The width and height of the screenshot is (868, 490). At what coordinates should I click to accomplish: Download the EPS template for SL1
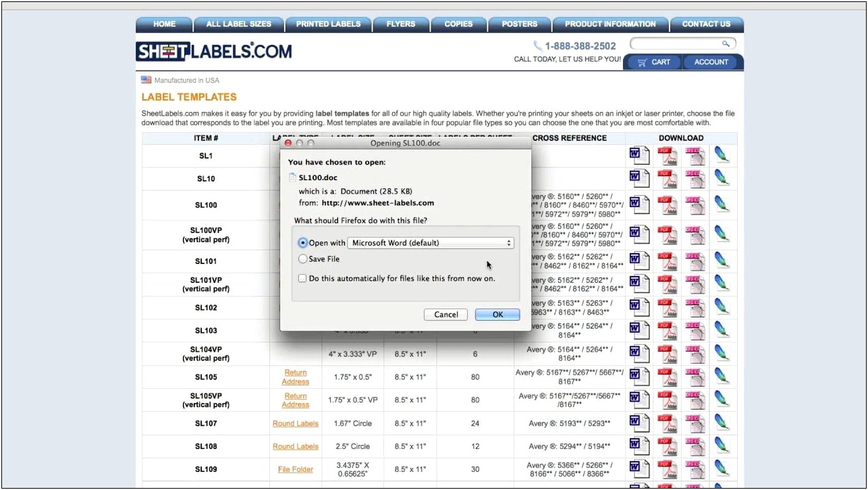click(x=695, y=155)
